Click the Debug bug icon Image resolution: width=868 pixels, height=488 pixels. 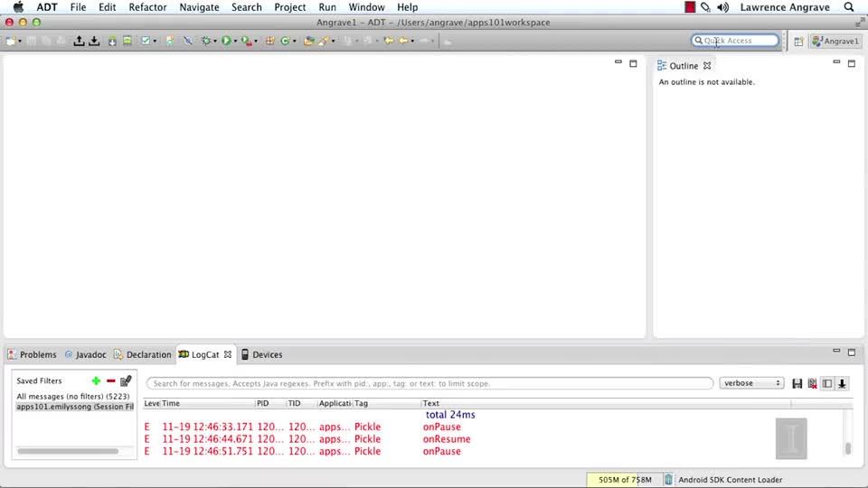206,41
